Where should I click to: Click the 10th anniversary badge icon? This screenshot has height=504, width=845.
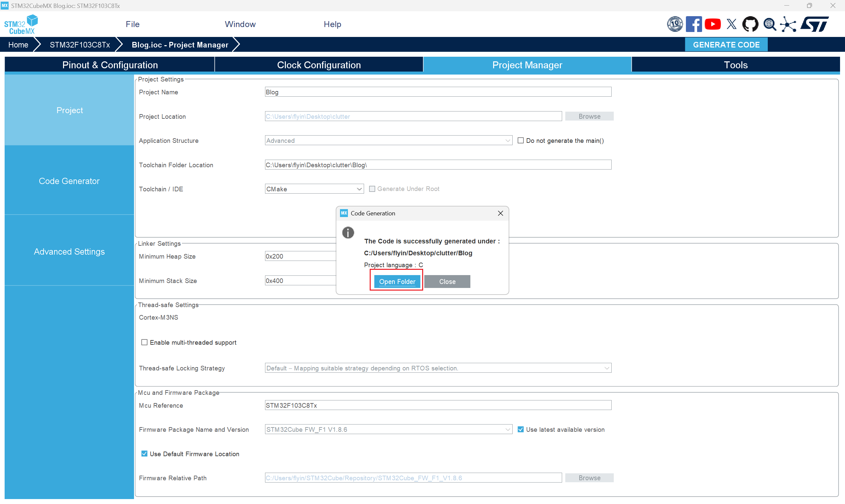click(674, 24)
